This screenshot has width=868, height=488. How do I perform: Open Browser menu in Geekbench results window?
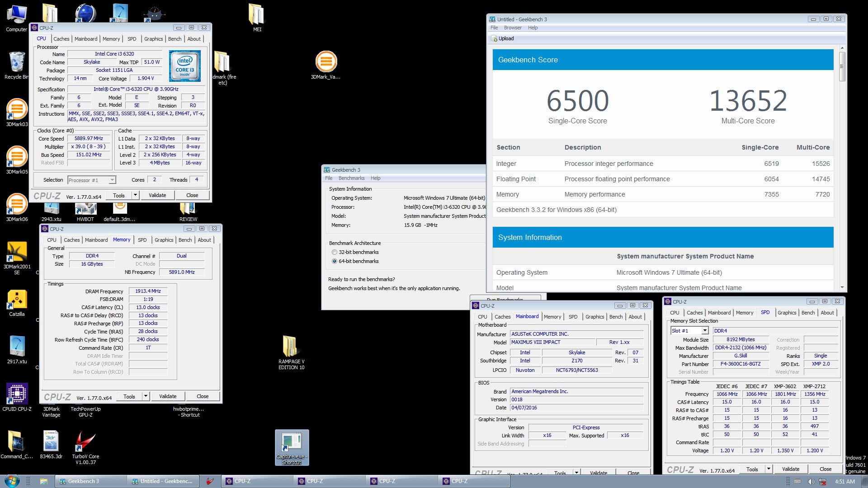513,28
